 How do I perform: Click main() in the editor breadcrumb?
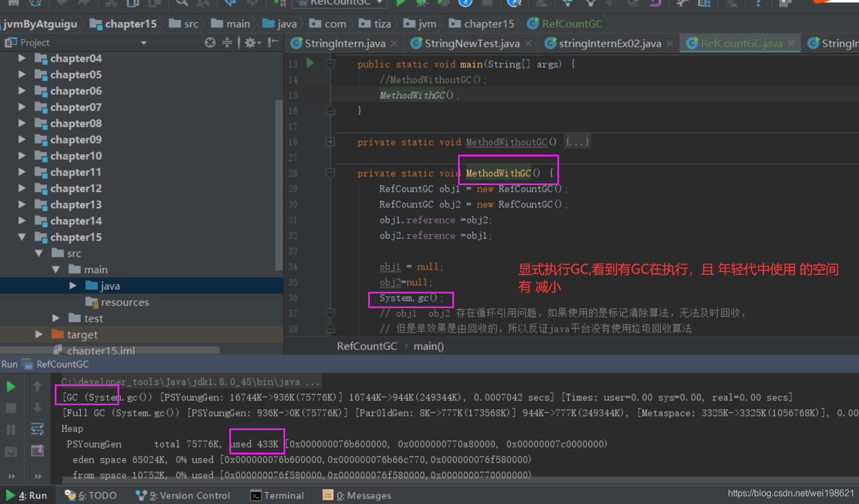pyautogui.click(x=429, y=346)
